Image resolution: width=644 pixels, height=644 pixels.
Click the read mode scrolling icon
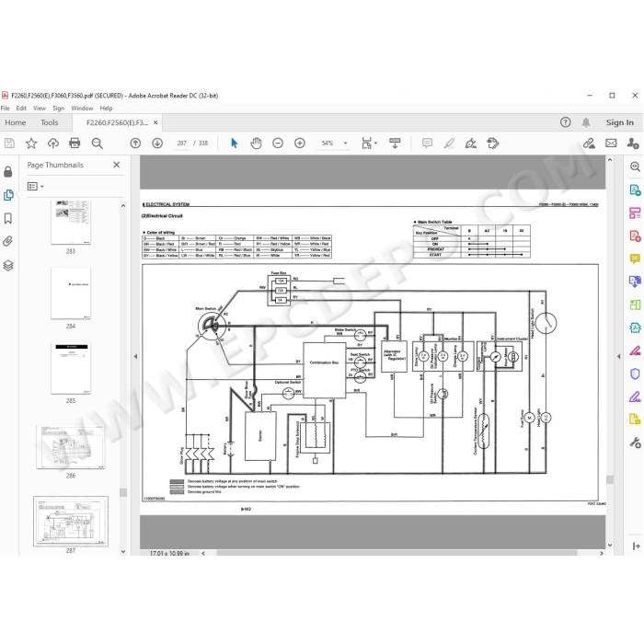(x=395, y=144)
